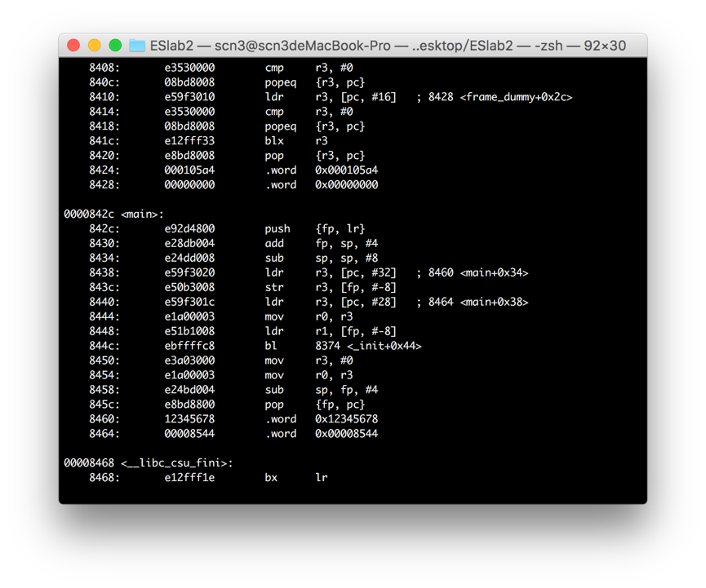The image size is (706, 588).
Task: Click the bx lr instruction
Action: pos(295,478)
